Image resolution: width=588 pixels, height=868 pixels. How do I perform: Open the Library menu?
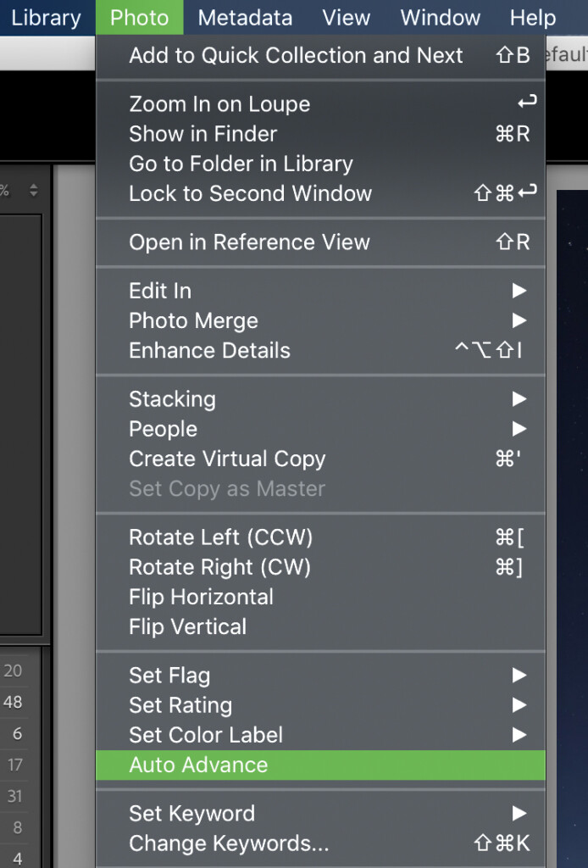(46, 18)
